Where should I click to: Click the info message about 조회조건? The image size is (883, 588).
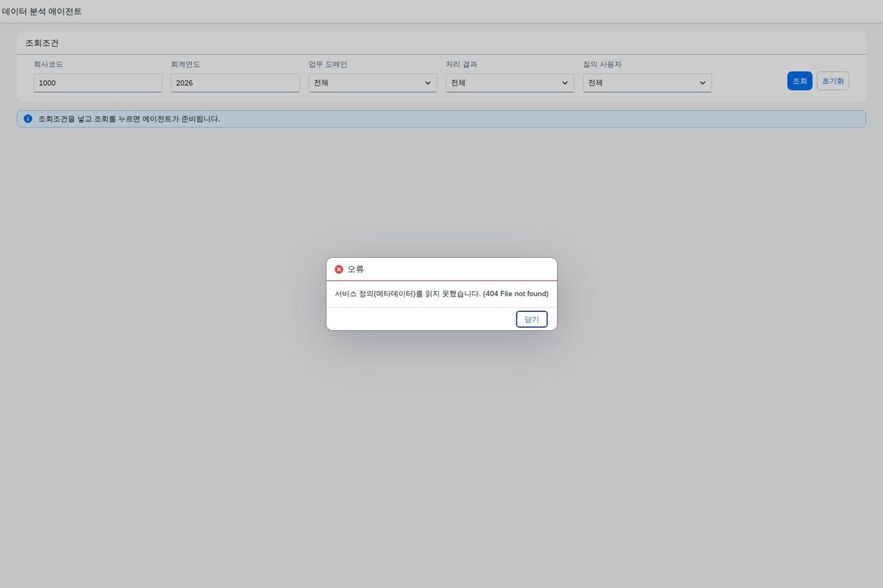click(x=129, y=118)
